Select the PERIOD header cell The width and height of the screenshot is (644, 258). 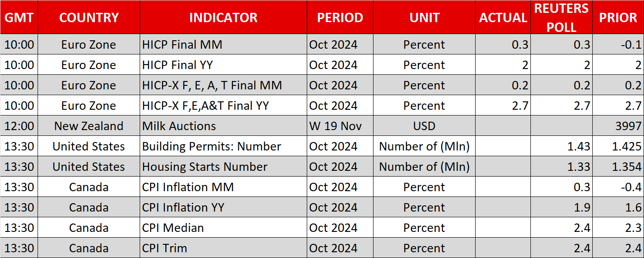(x=340, y=18)
